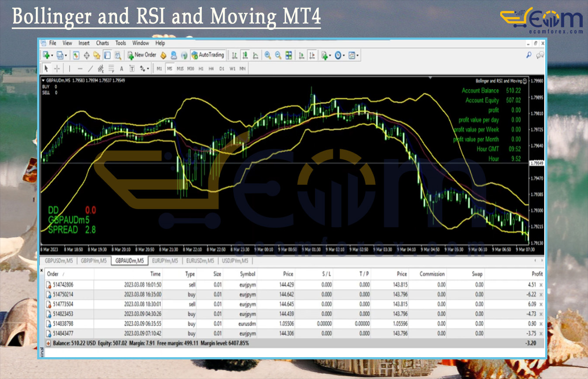
Task: Zoom out of the chart
Action: tap(278, 55)
